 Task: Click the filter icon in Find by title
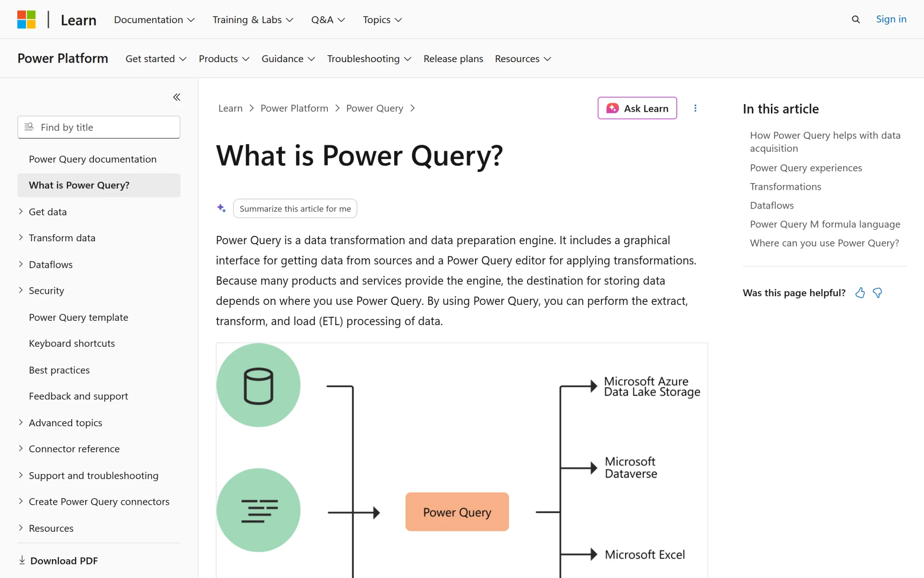click(29, 127)
